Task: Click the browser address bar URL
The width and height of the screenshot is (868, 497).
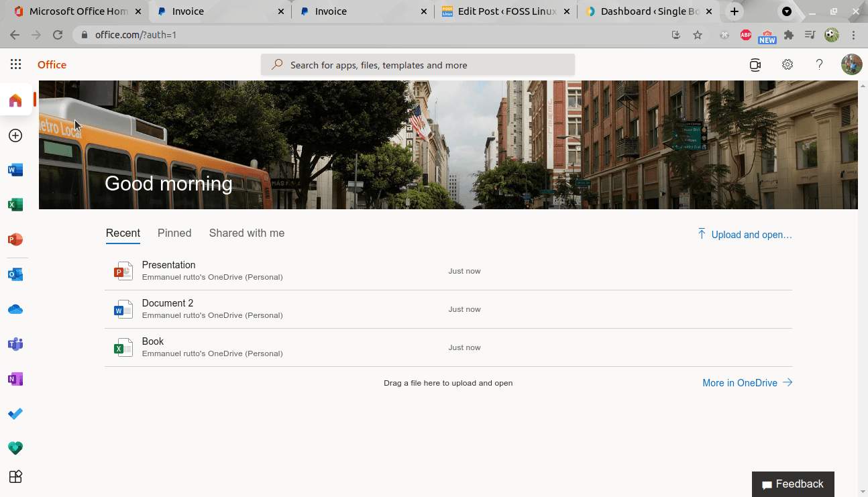Action: point(135,35)
